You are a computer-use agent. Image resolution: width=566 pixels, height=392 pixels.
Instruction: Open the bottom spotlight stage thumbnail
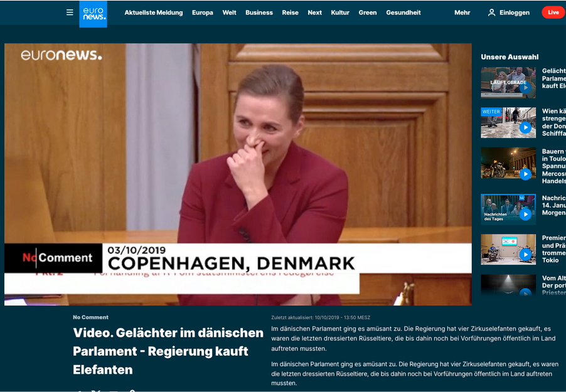pyautogui.click(x=508, y=285)
